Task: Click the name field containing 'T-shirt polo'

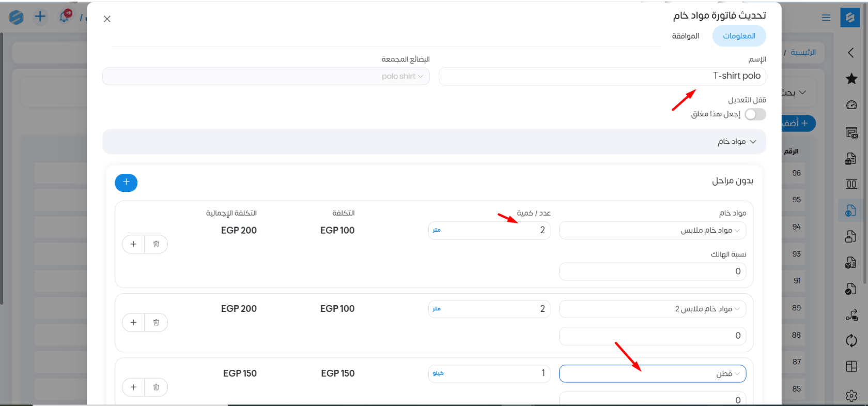Action: (x=602, y=77)
